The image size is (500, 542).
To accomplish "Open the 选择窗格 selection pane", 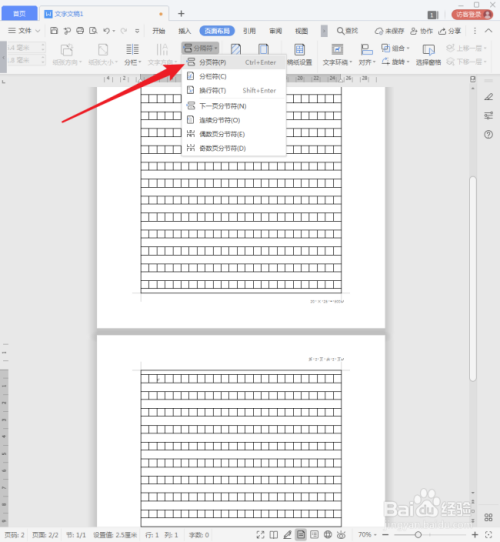I will tap(428, 55).
